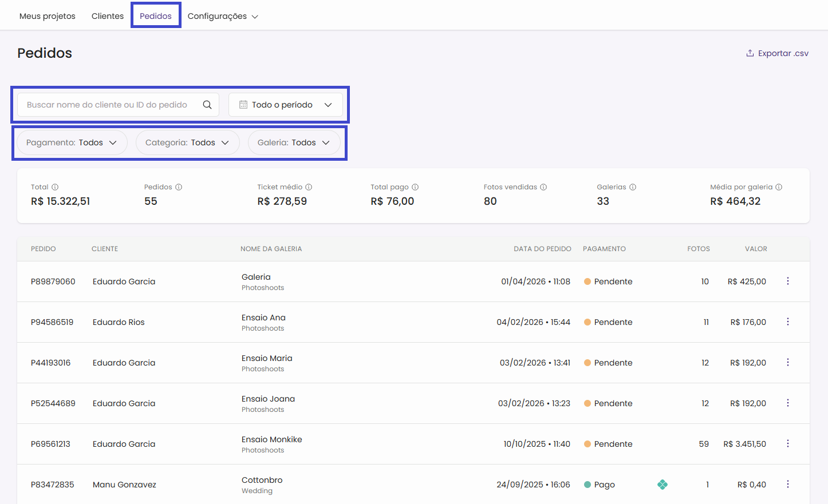Open the three-dot menu for order P83472835

(788, 484)
